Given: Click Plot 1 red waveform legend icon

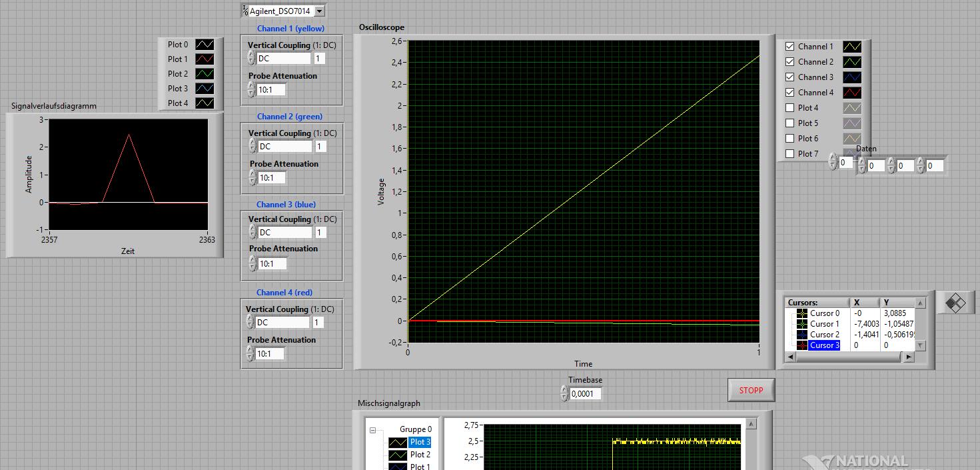Looking at the screenshot, I should 205,59.
